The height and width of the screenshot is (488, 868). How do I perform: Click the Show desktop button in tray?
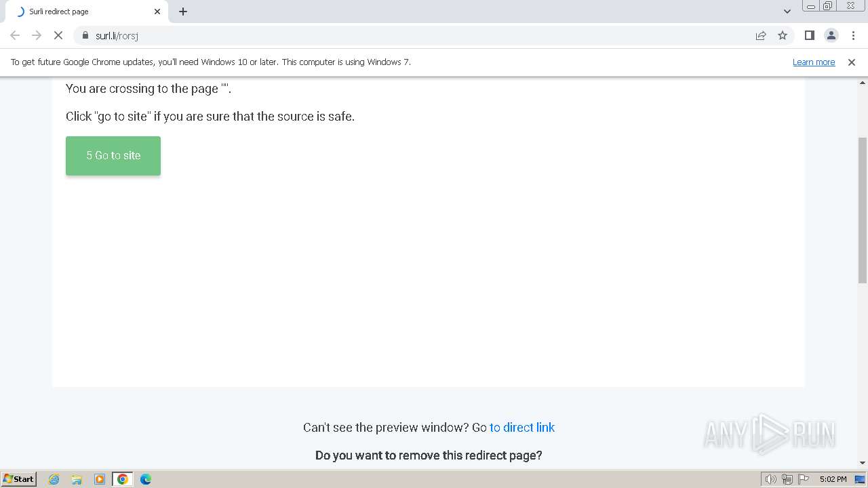(x=861, y=479)
